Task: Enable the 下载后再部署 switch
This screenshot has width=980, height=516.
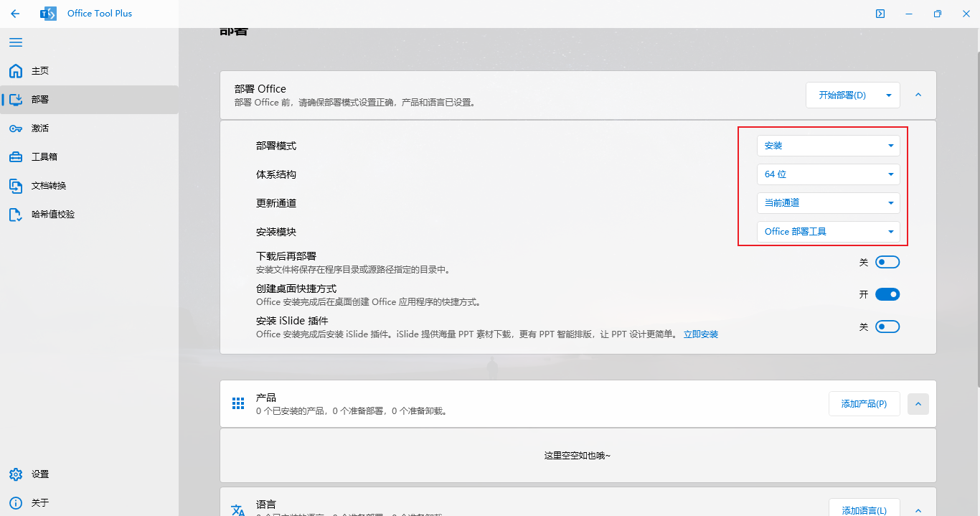Action: click(887, 263)
